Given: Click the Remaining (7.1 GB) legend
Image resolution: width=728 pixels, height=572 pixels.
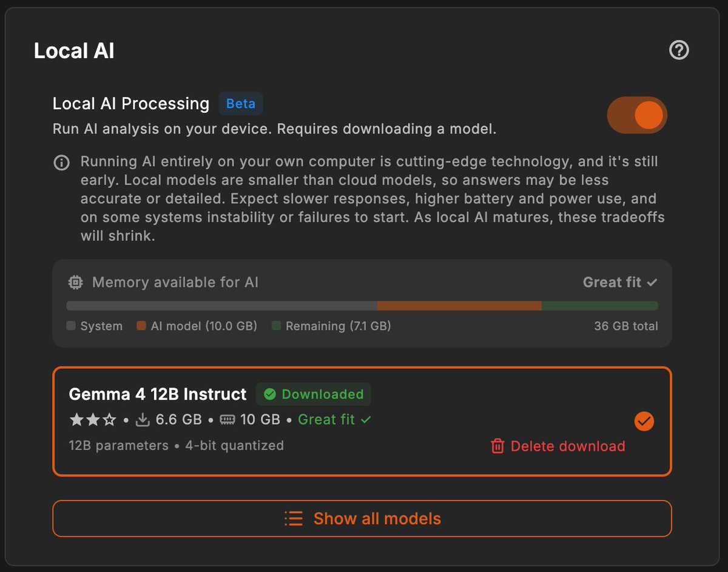Looking at the screenshot, I should click(331, 326).
